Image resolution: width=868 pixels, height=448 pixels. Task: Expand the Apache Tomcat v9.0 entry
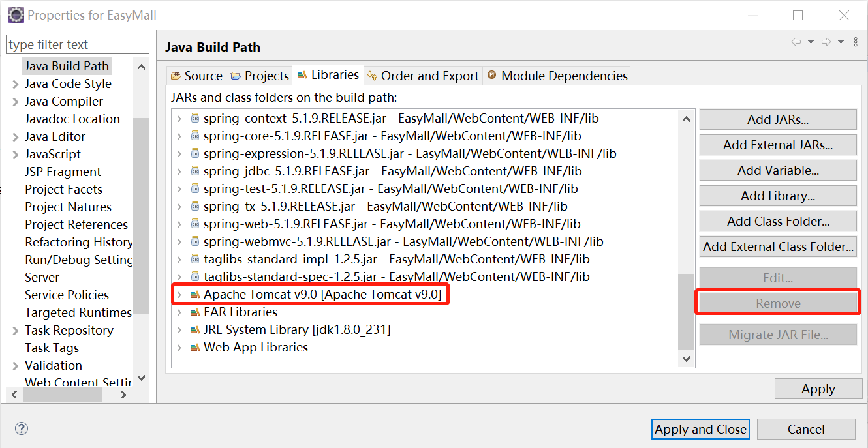(181, 295)
